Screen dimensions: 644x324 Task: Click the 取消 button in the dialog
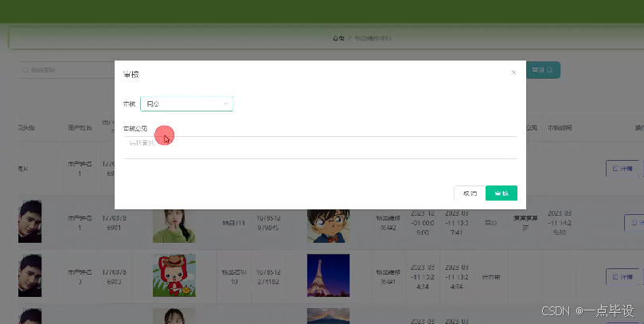(470, 193)
